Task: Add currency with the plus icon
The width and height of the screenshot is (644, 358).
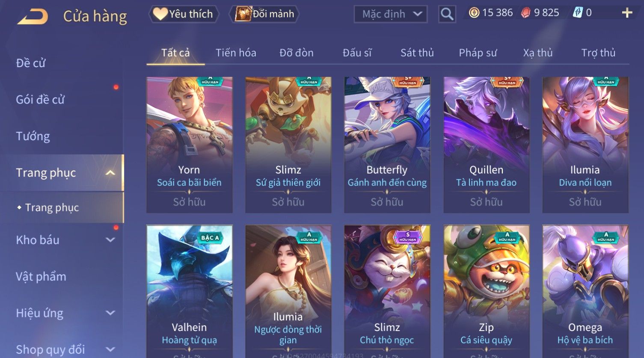Action: pyautogui.click(x=627, y=13)
